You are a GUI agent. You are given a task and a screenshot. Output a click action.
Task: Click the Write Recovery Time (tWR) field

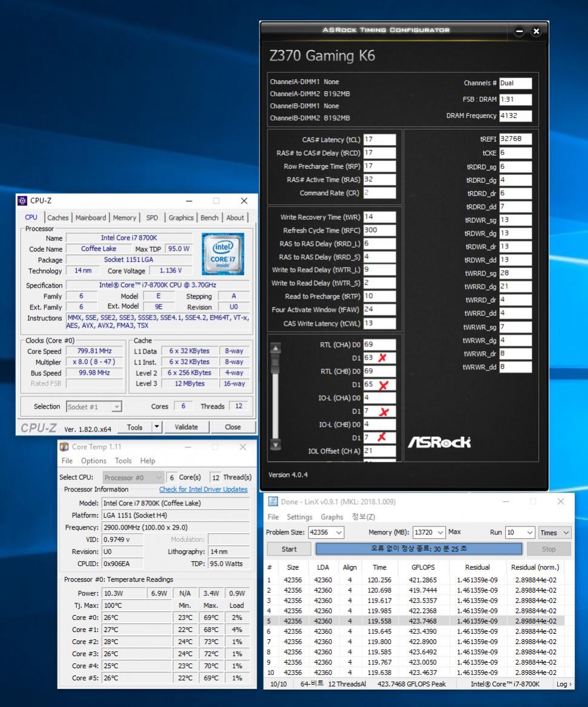pyautogui.click(x=379, y=217)
